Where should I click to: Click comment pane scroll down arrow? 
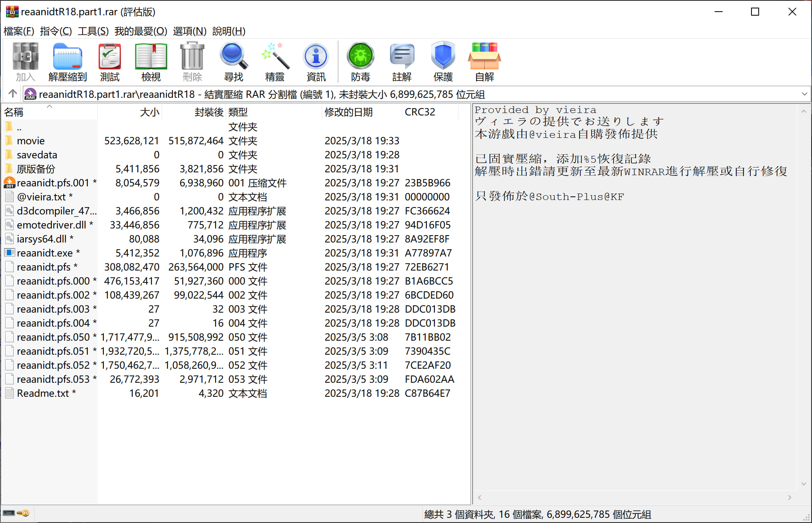coord(804,484)
